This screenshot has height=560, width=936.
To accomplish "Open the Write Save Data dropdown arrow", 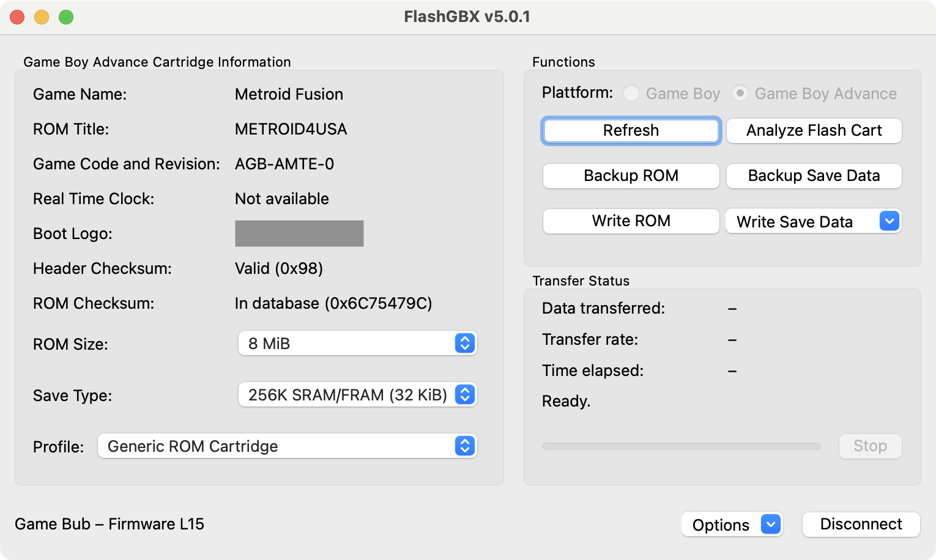I will coord(890,221).
